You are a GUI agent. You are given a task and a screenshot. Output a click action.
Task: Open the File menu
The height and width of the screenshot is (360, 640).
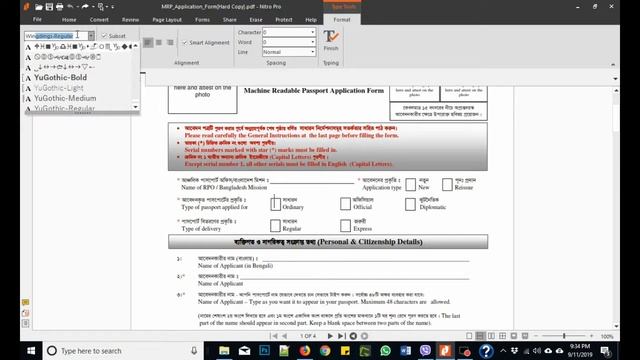[37, 20]
